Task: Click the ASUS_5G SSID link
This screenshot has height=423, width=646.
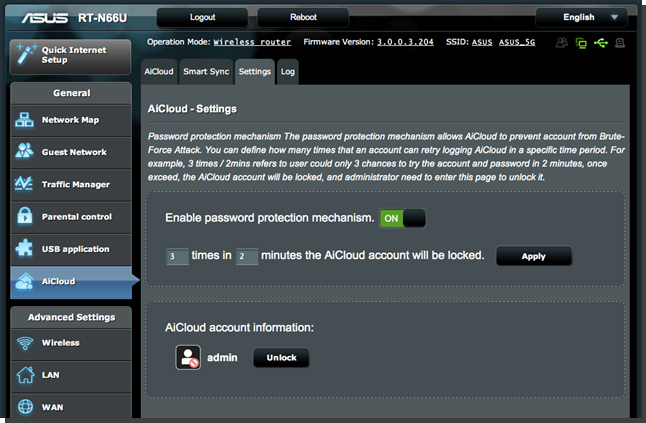Action: click(519, 43)
